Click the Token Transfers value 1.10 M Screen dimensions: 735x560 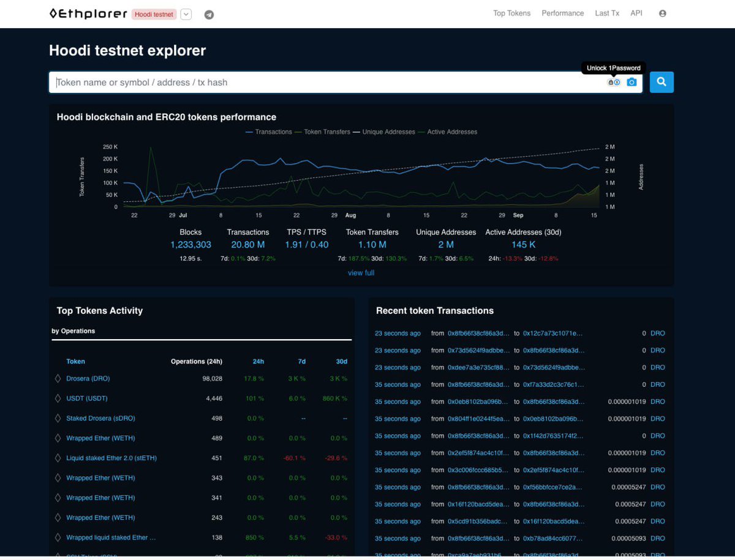point(372,245)
